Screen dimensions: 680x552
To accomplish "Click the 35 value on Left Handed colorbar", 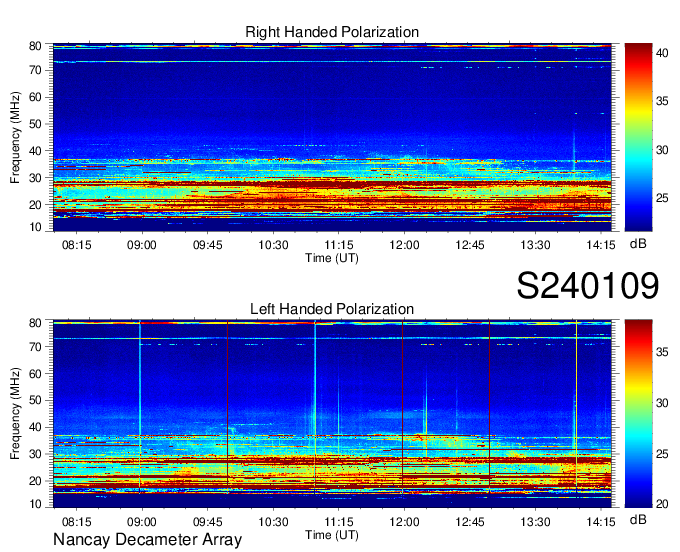I will click(x=662, y=352).
